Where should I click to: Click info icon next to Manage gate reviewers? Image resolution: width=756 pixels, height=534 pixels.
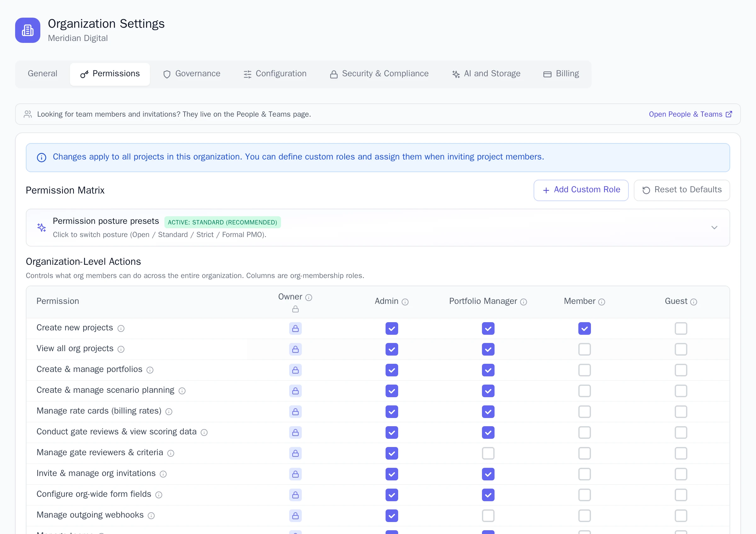[x=170, y=453]
